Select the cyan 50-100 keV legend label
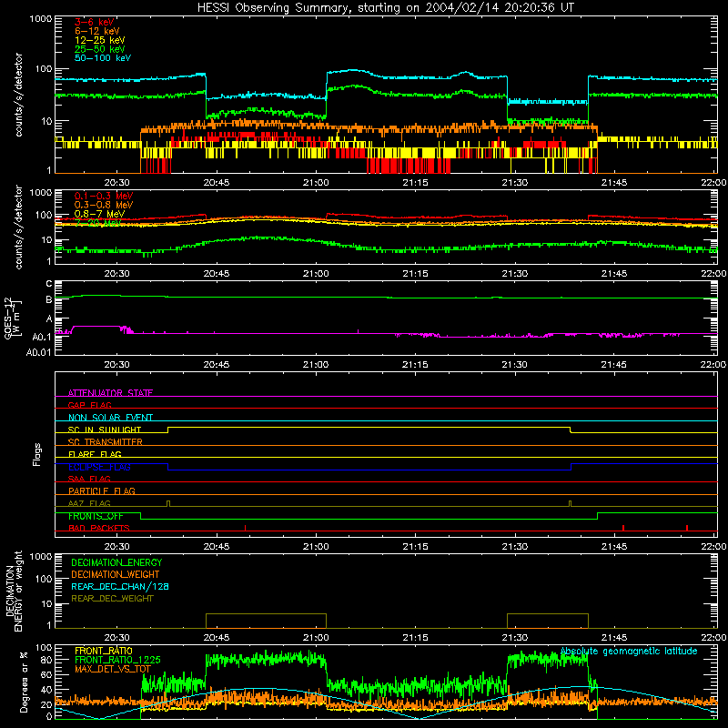This screenshot has height=728, width=728. click(103, 58)
